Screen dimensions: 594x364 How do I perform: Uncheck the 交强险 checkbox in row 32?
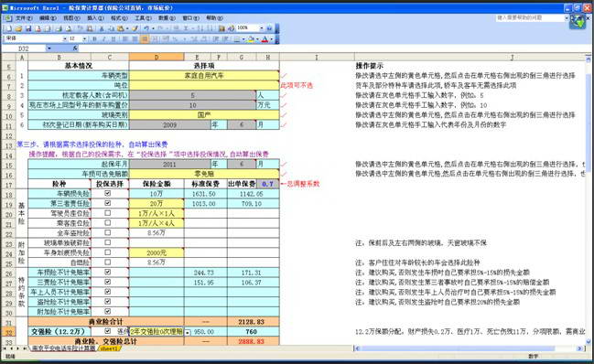pos(108,331)
